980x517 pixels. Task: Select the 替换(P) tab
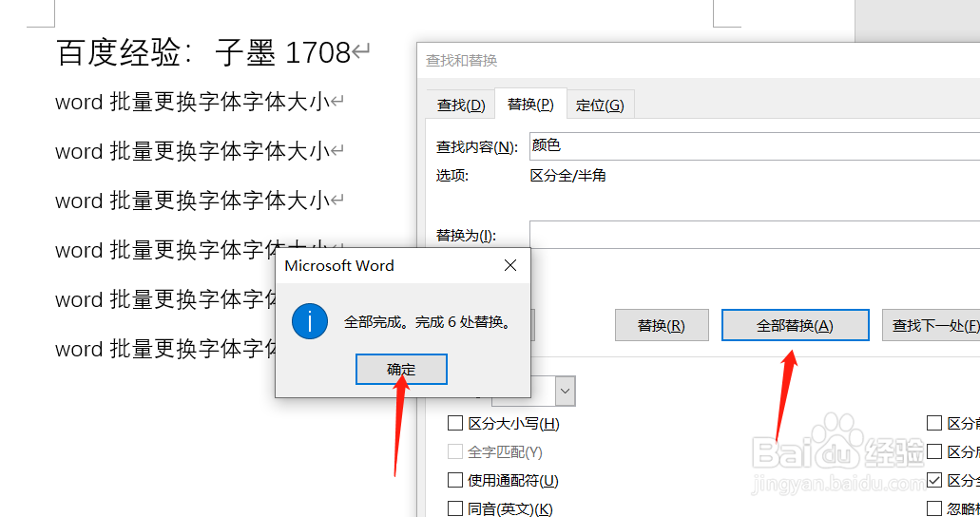click(530, 104)
